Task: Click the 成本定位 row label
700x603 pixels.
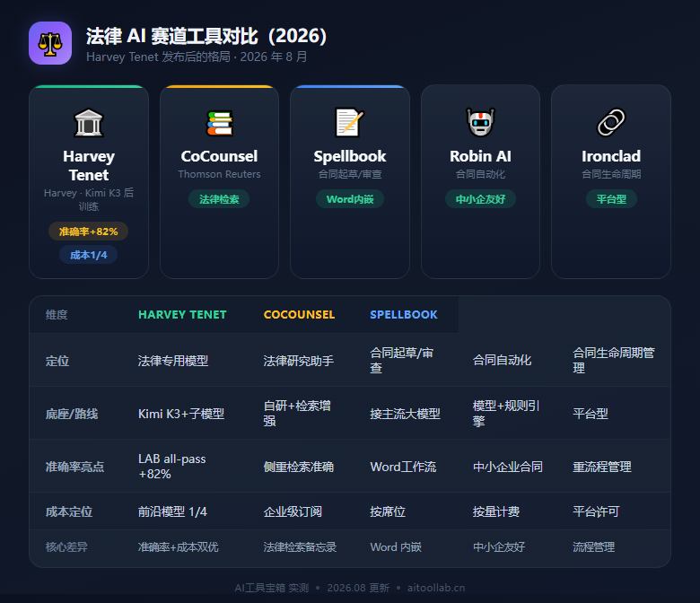Action: 69,511
